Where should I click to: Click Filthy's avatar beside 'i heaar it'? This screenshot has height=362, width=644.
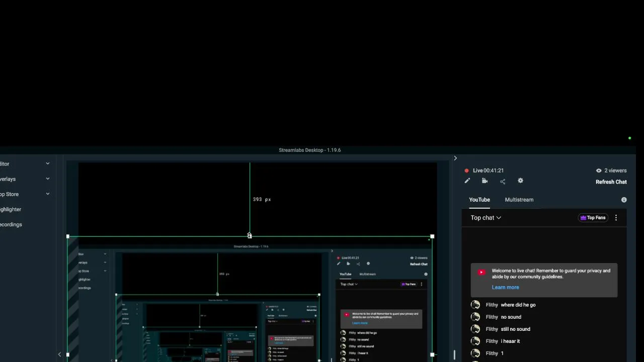pyautogui.click(x=475, y=341)
